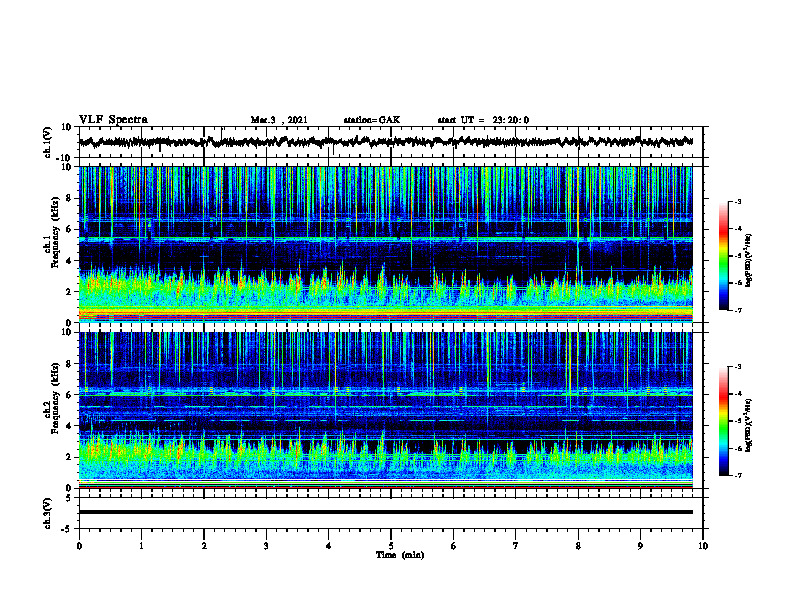Click the ch.1 spectrogram color scale bar
The width and height of the screenshot is (792, 612).
[x=724, y=256]
